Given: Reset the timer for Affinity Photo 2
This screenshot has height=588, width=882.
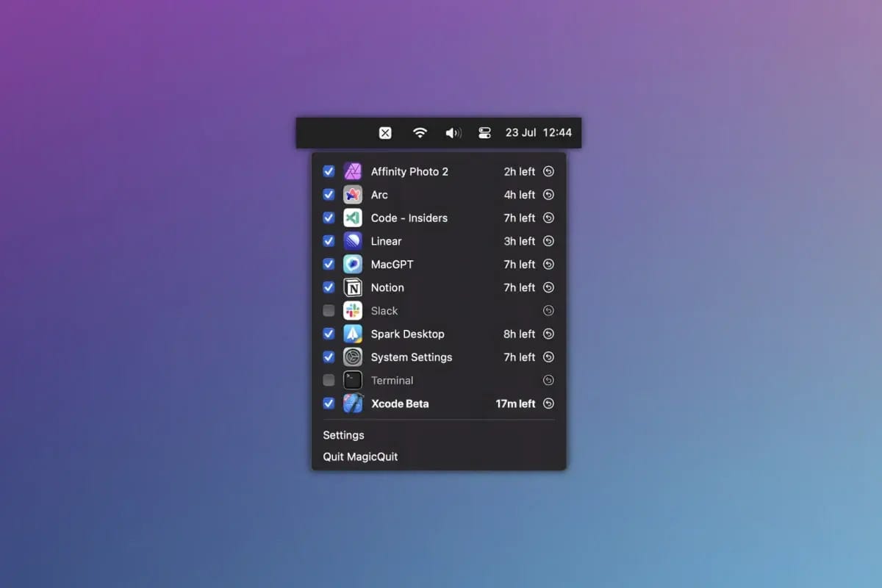Looking at the screenshot, I should (548, 171).
